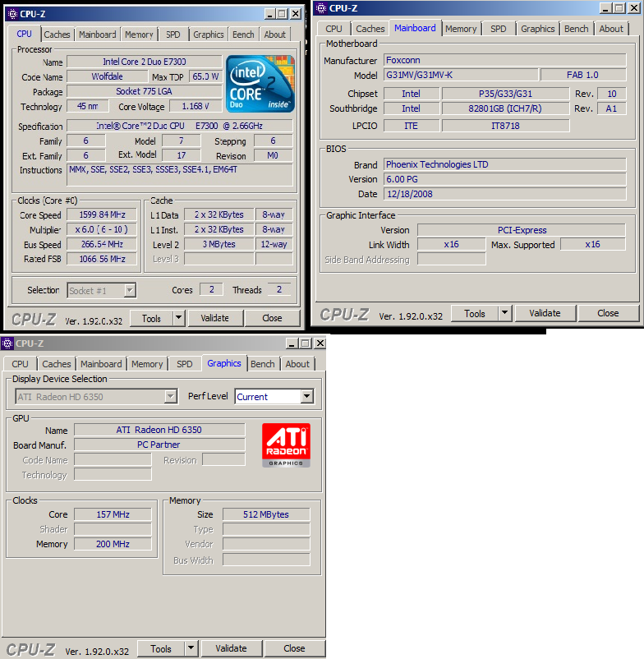
Task: Open Caches tab in CPU window
Action: coord(57,35)
